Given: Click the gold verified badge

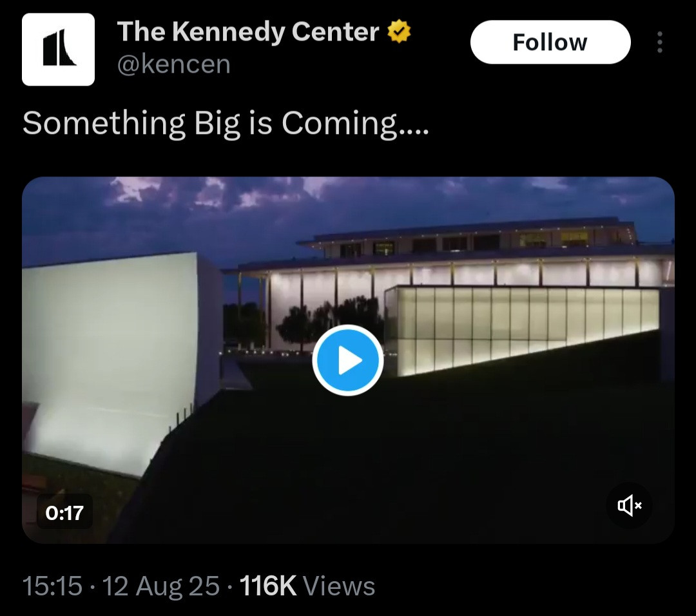Looking at the screenshot, I should click(x=399, y=31).
